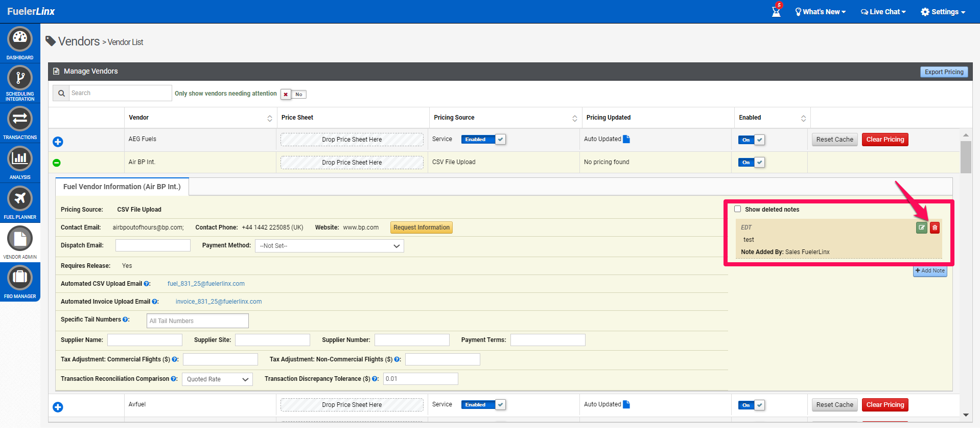Click the vendor list vertical scrollbar
This screenshot has width=980, height=434.
(x=965, y=157)
